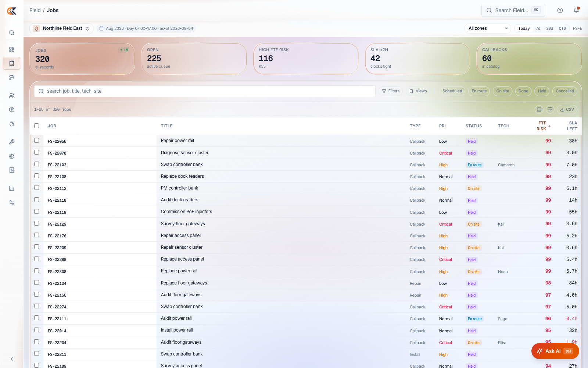Open the Filters button

(x=391, y=91)
